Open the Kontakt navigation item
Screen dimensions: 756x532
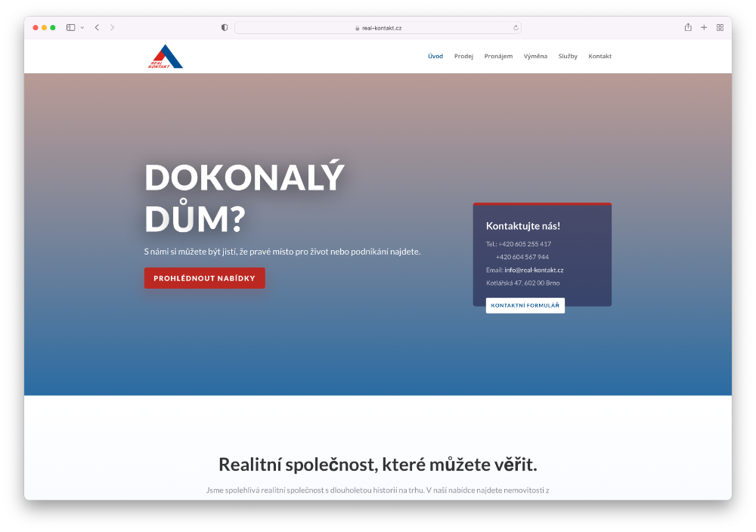coord(600,55)
